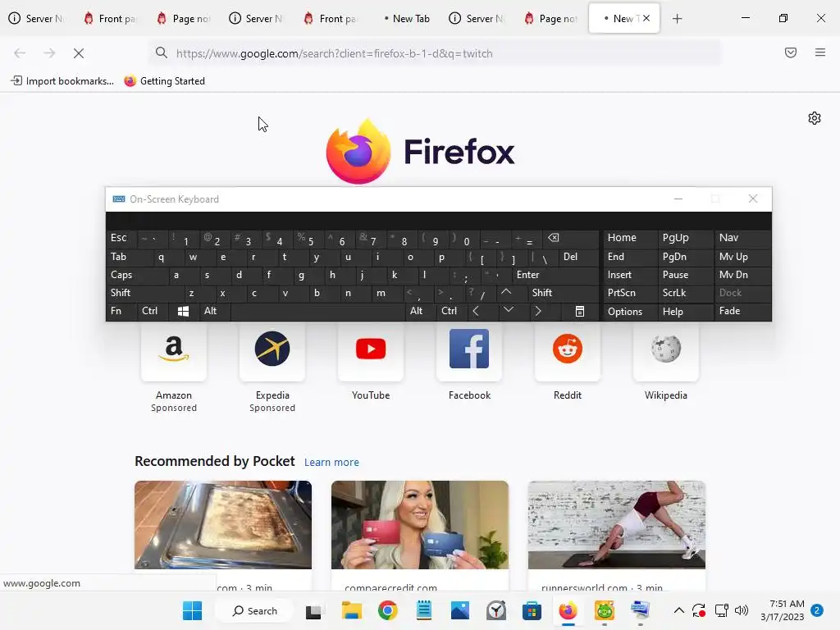Image resolution: width=840 pixels, height=630 pixels.
Task: Open the volume control in system tray
Action: pos(742,610)
